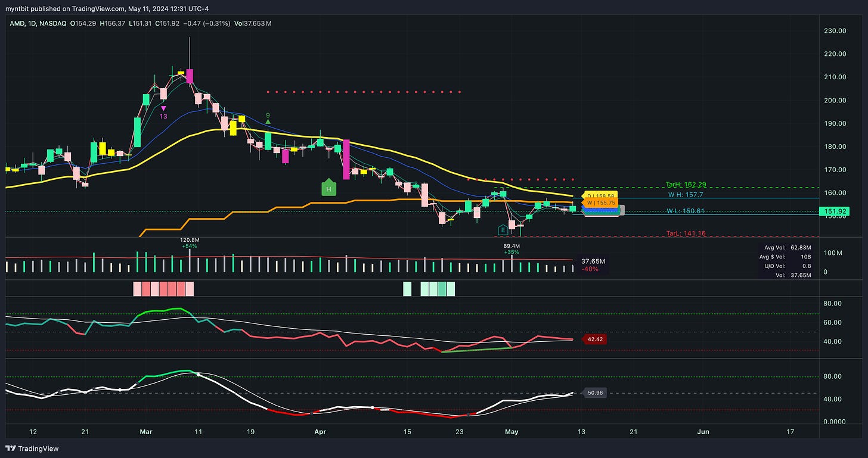Click the Mar date label on time axis

pyautogui.click(x=147, y=431)
